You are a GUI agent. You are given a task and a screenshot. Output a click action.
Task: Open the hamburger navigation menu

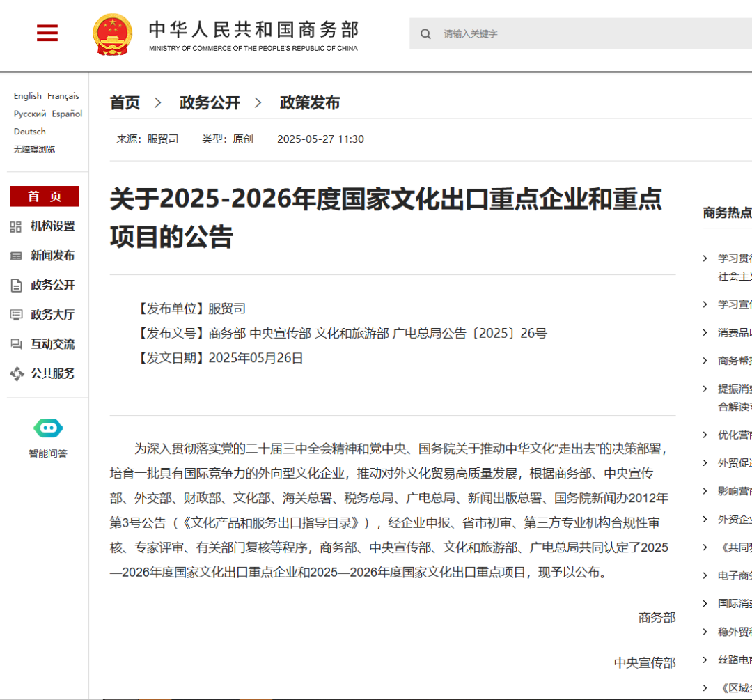(47, 33)
